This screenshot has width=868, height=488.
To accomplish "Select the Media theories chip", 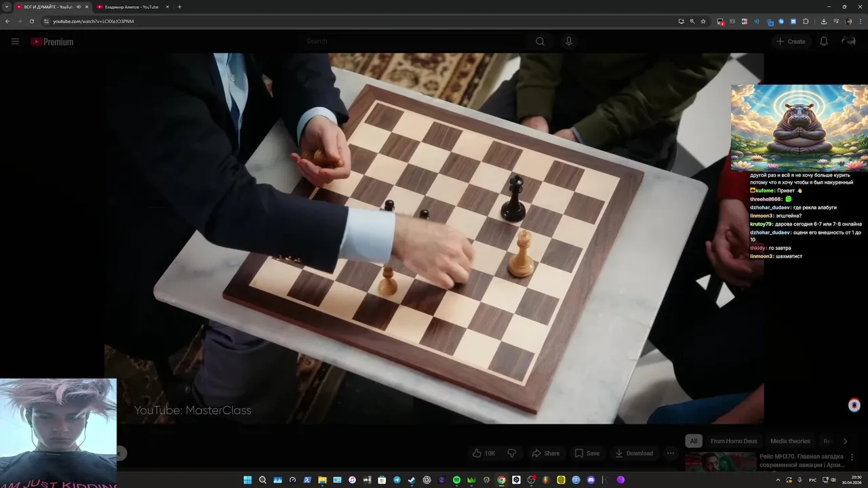I will coord(790,441).
